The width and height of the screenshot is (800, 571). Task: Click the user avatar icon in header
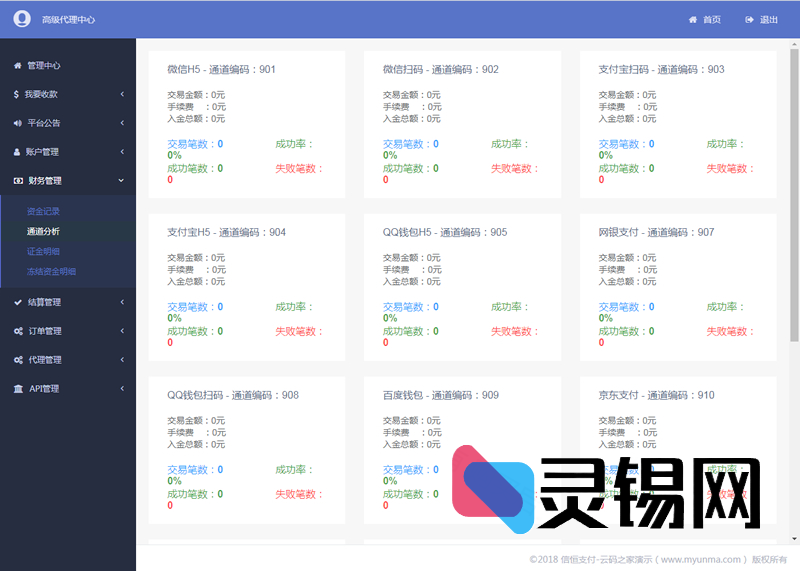click(22, 19)
